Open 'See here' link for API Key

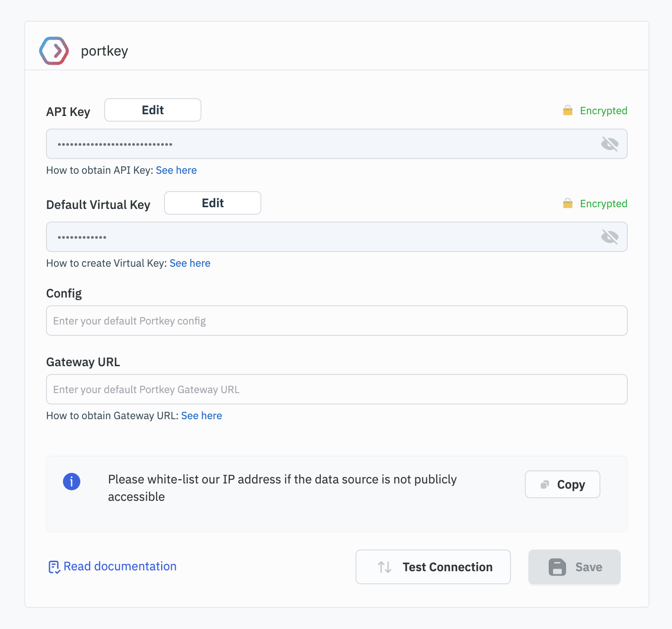[176, 170]
